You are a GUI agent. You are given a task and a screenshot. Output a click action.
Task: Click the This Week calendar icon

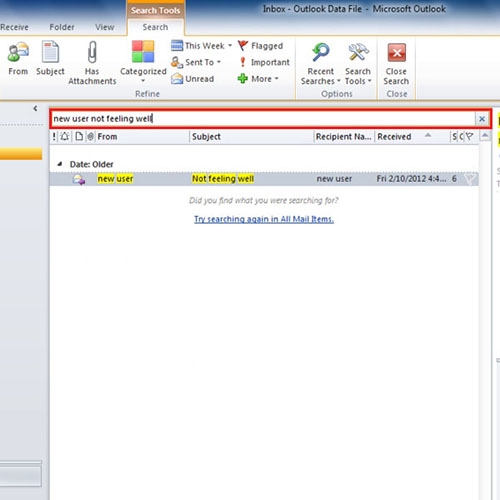tap(177, 45)
